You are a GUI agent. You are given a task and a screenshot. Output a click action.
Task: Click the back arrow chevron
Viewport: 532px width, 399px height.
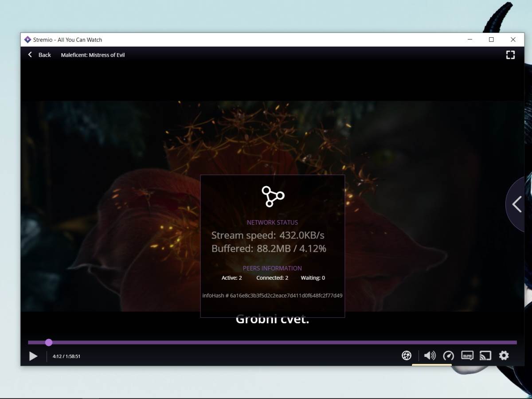pos(30,55)
